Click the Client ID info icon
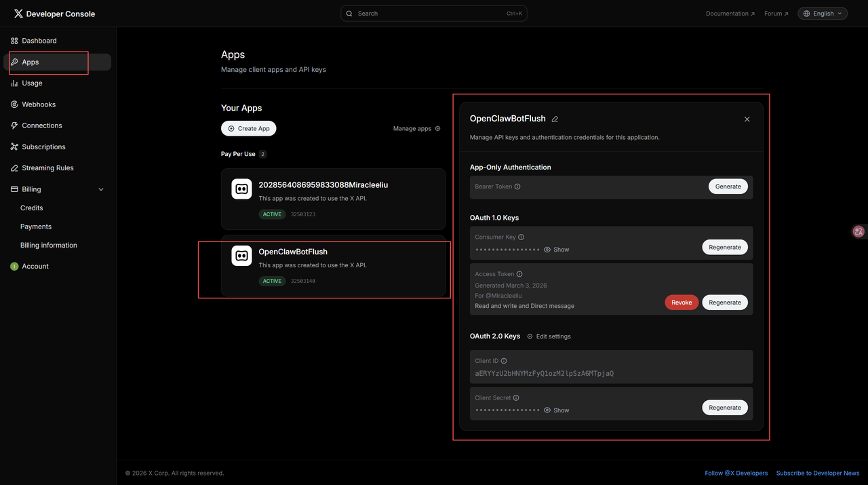Screen dimensions: 868x485 pos(504,361)
